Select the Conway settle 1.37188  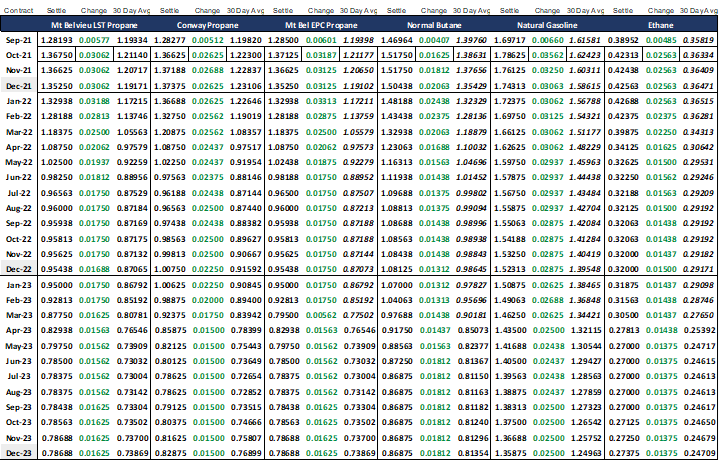[170, 71]
